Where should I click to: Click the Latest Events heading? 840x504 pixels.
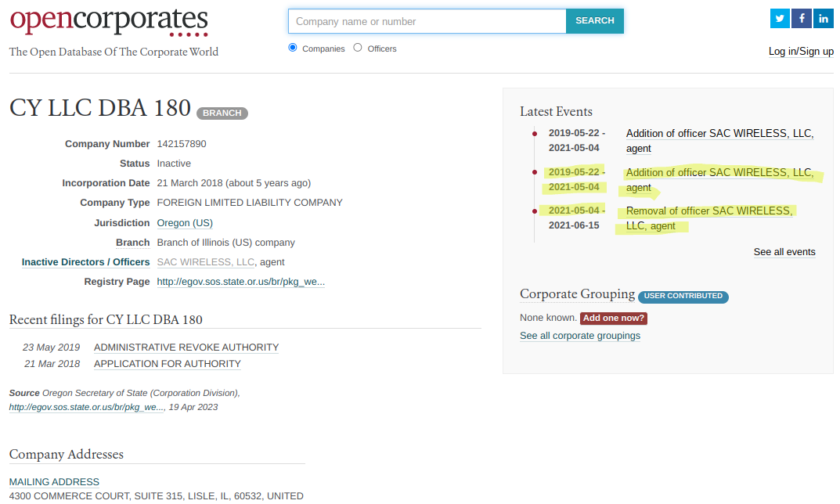(x=556, y=111)
